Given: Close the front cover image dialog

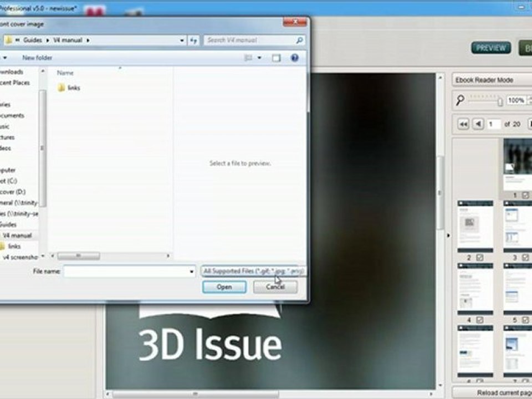Looking at the screenshot, I should 294,22.
